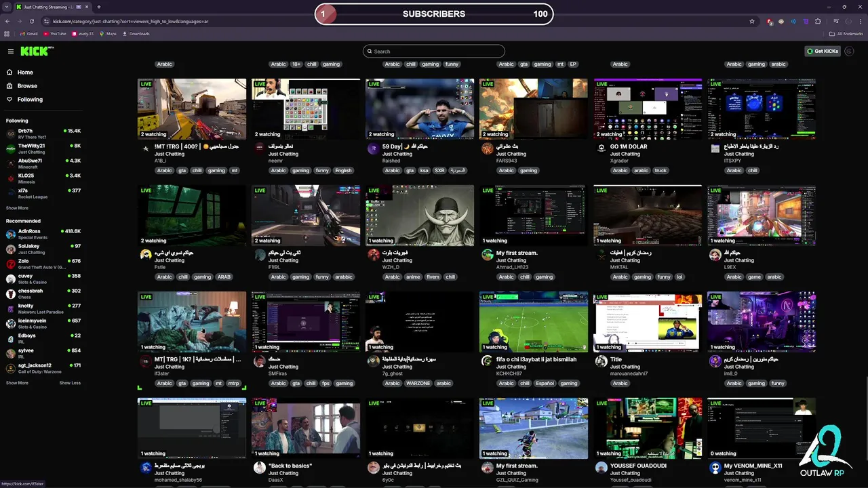Open the user profile avatar menu
The image size is (868, 488).
[850, 51]
